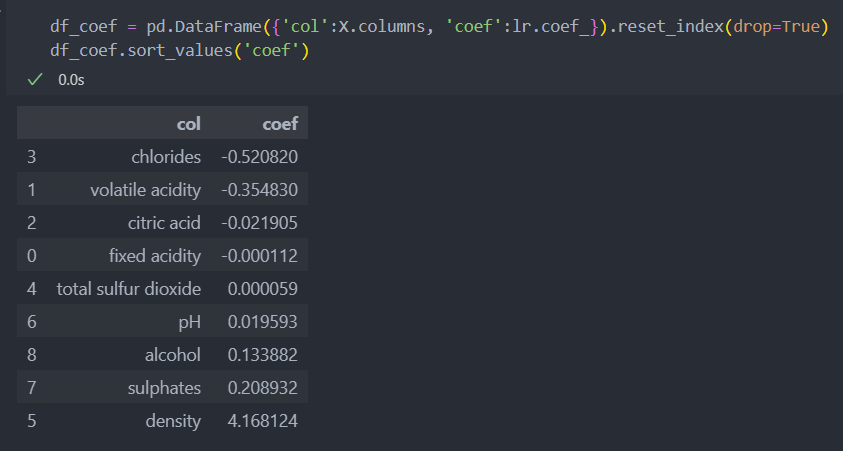The height and width of the screenshot is (451, 843).
Task: Select the 'fixed acidity' cell
Action: pyautogui.click(x=155, y=256)
